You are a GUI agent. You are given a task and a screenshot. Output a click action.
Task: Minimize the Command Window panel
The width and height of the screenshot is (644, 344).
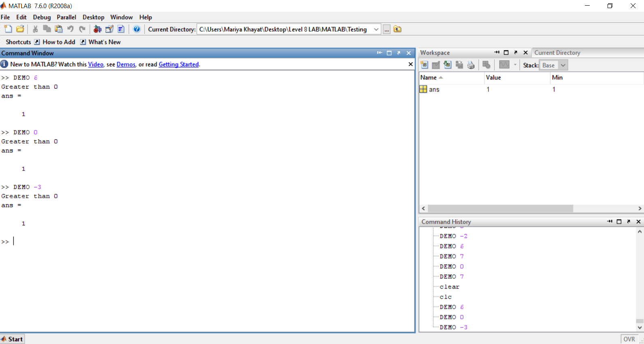click(380, 53)
